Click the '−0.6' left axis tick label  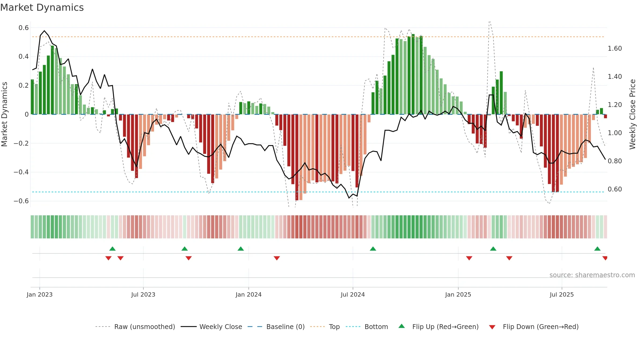click(x=21, y=201)
